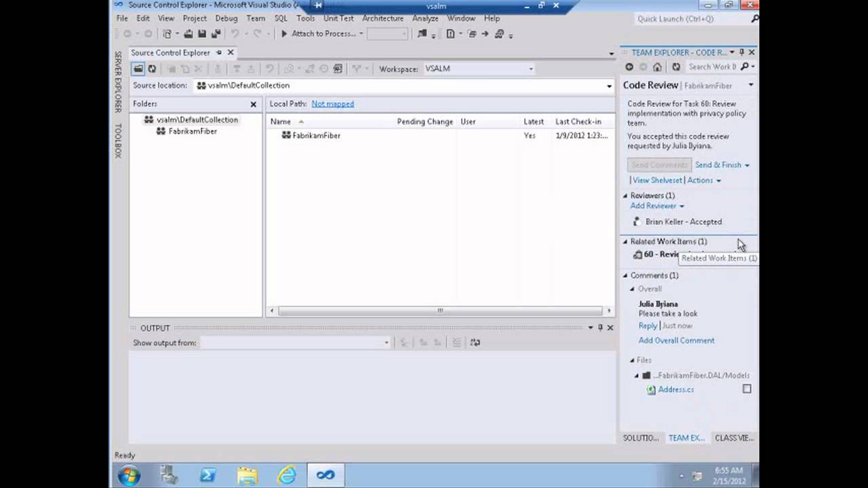Click the horizontal scrollbar in file list
This screenshot has height=488, width=868.
pos(439,311)
